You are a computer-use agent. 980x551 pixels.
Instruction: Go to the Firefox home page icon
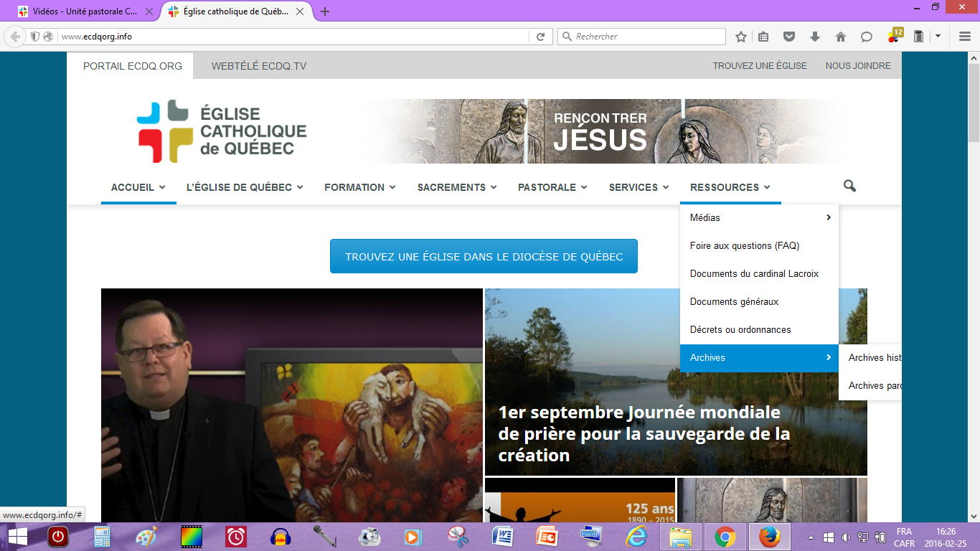840,37
